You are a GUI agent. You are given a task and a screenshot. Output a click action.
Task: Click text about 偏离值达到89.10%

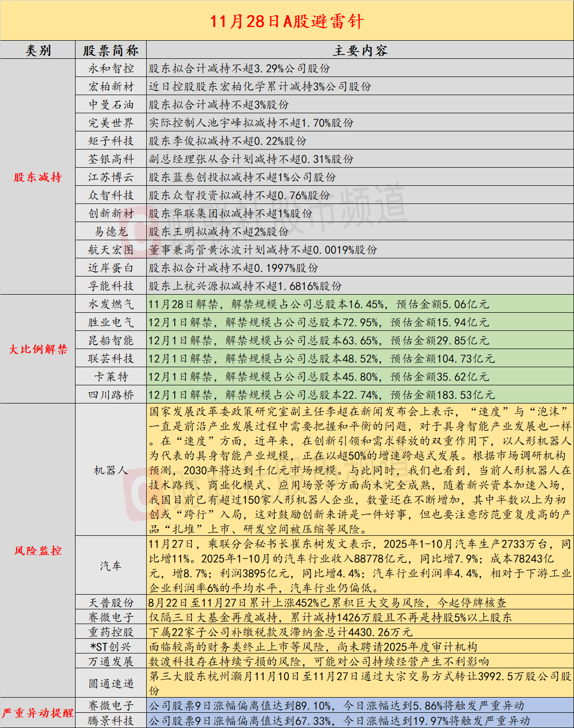tap(337, 706)
